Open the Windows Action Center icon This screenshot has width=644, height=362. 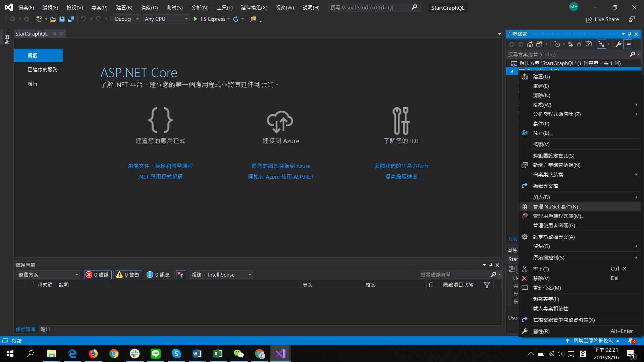(x=630, y=354)
